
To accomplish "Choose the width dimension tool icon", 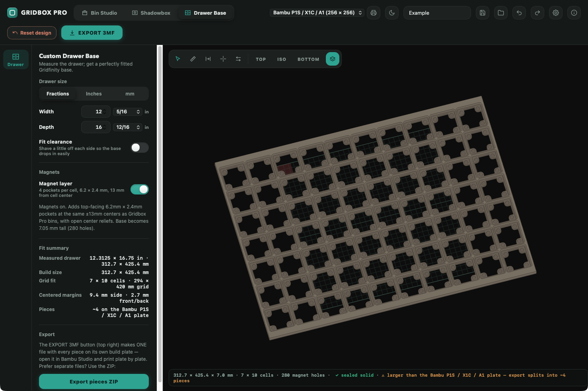I will point(208,59).
